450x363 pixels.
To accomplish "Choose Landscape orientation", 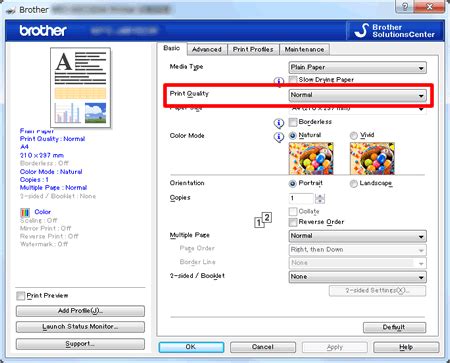I will (x=354, y=184).
